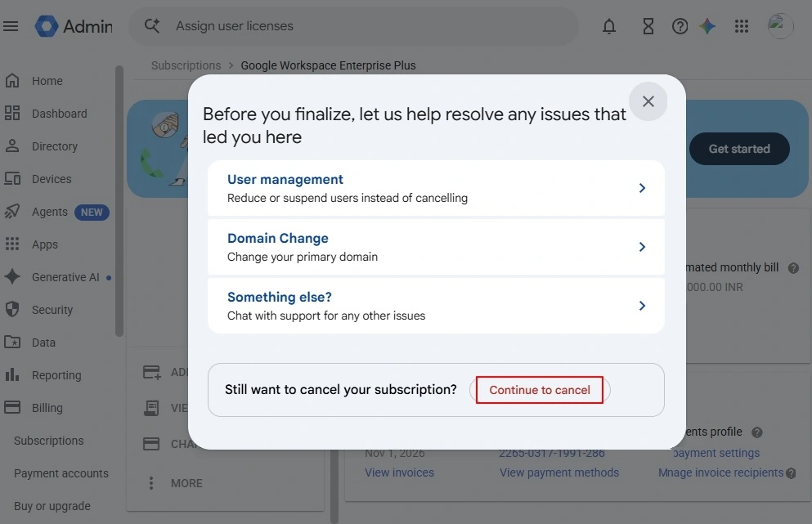812x524 pixels.
Task: Click the Google Admin logo
Action: [74, 26]
